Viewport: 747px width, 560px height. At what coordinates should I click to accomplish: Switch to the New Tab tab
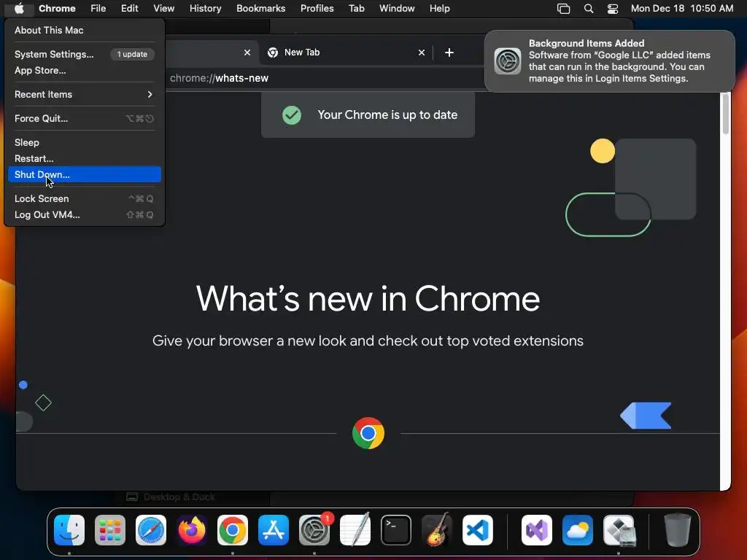347,52
